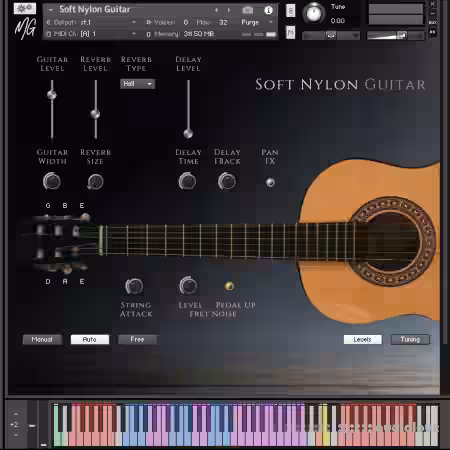
Task: Click the Tune value 0.00
Action: click(x=338, y=21)
